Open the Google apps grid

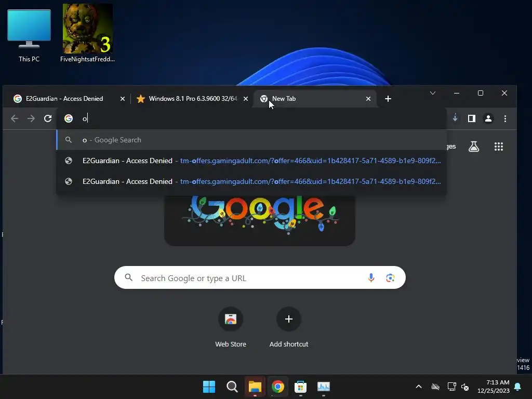click(x=499, y=147)
